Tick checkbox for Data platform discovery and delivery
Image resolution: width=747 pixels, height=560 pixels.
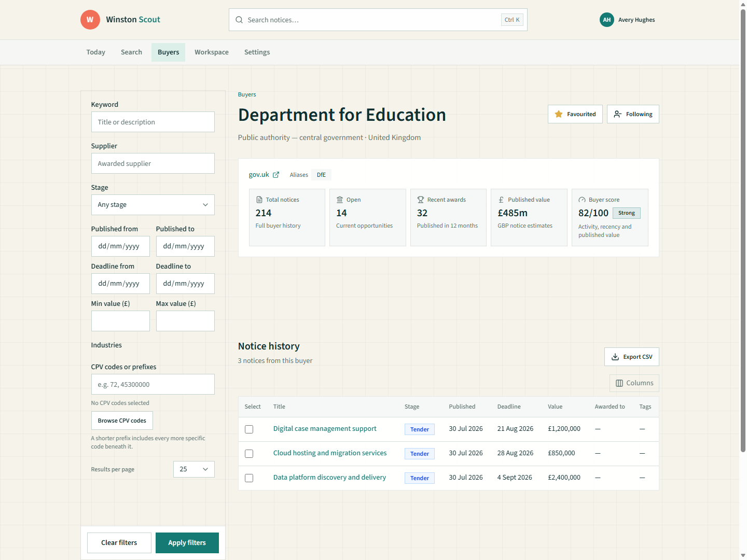[249, 478]
